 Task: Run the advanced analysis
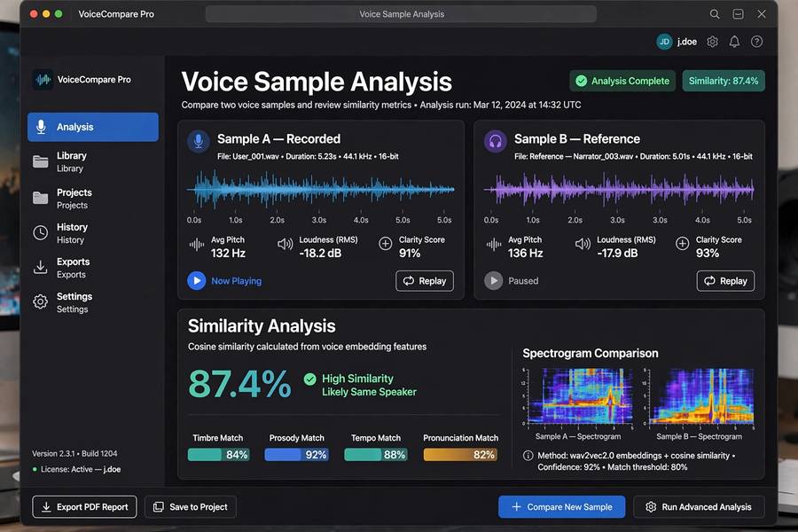click(x=699, y=507)
